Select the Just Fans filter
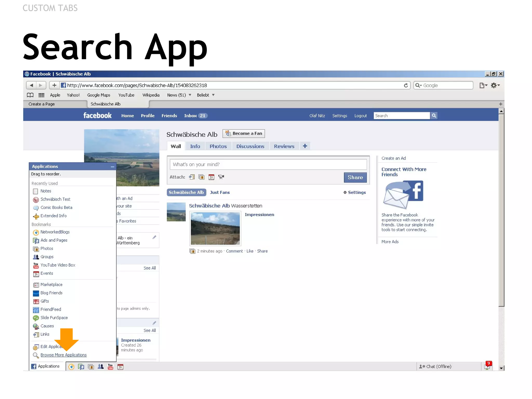Viewport: 532px width, 399px height. tap(220, 193)
